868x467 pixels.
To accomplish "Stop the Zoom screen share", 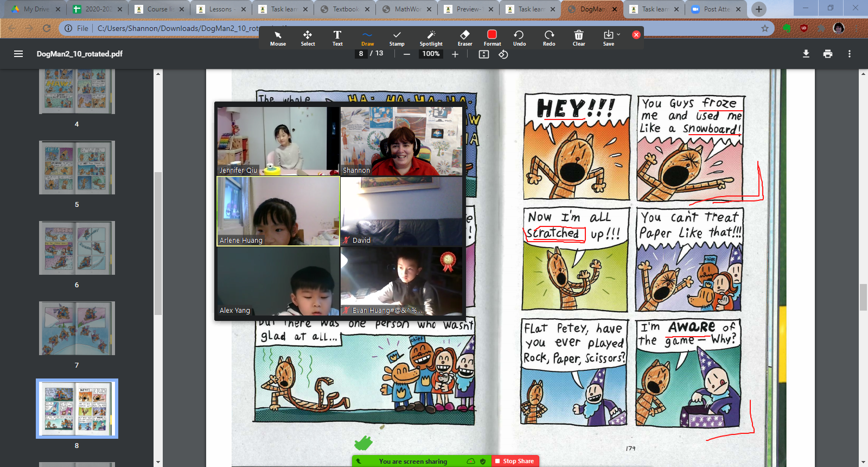I will pyautogui.click(x=515, y=461).
